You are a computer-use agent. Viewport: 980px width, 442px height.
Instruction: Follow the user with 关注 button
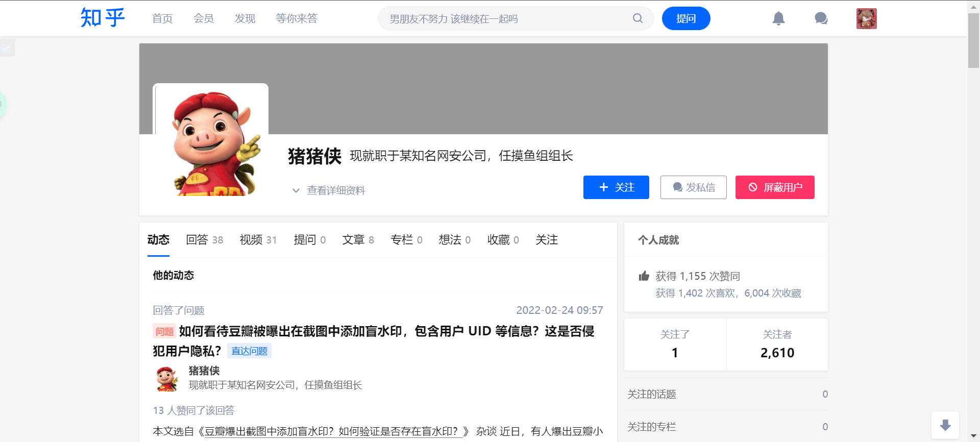click(x=616, y=187)
